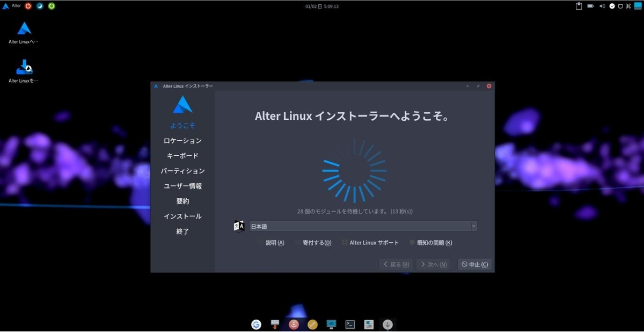Click the wired network tray icon
The image size is (644, 332).
[x=620, y=6]
